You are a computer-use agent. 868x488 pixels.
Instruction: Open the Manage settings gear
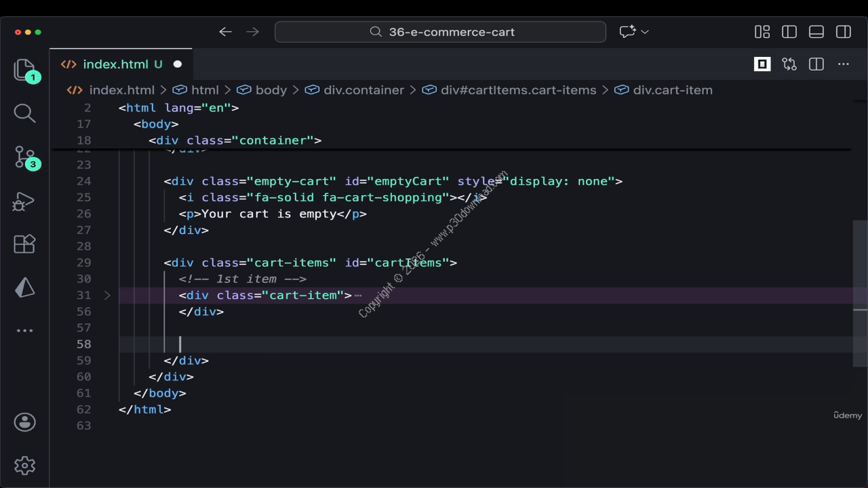tap(24, 466)
